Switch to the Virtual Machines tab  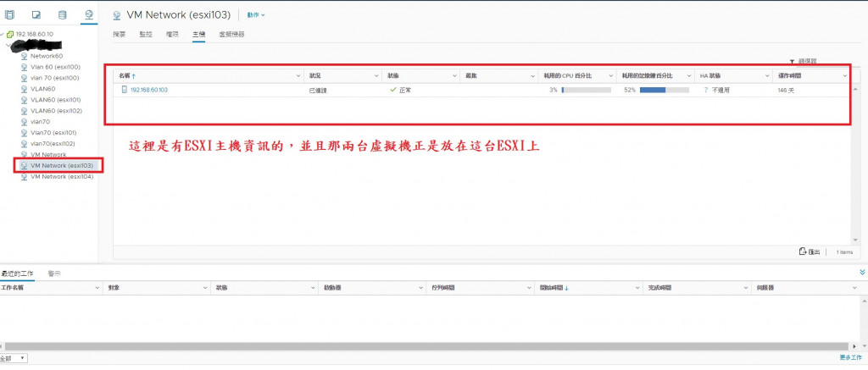tap(231, 34)
